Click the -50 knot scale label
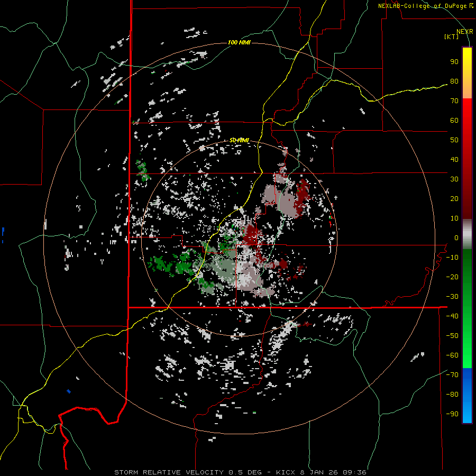 click(x=452, y=336)
